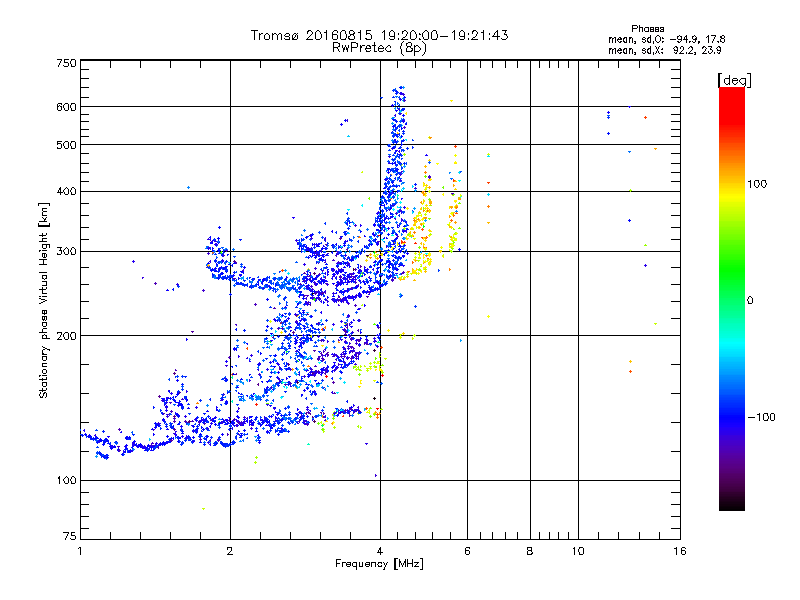The width and height of the screenshot is (800, 600).
Task: Click the x-axis tick label 6
Action: tap(467, 551)
